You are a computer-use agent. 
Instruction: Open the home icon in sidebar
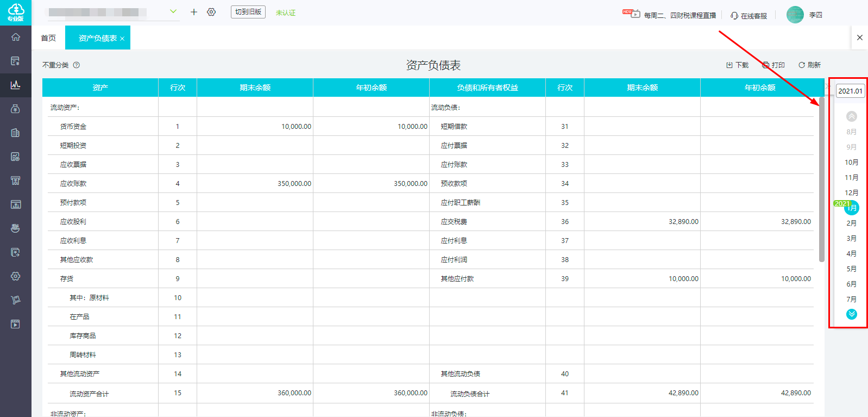16,37
